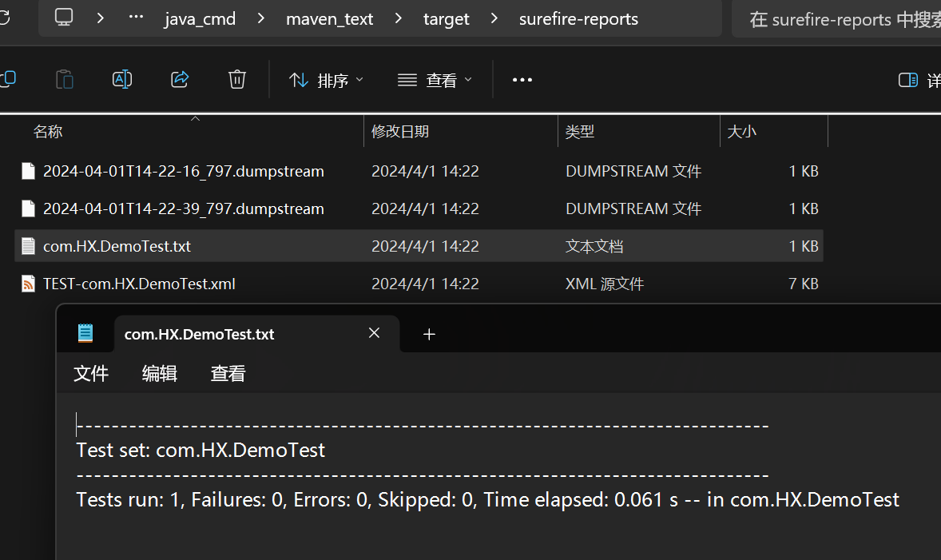Add a new Notepad tab
This screenshot has width=941, height=560.
coord(429,334)
